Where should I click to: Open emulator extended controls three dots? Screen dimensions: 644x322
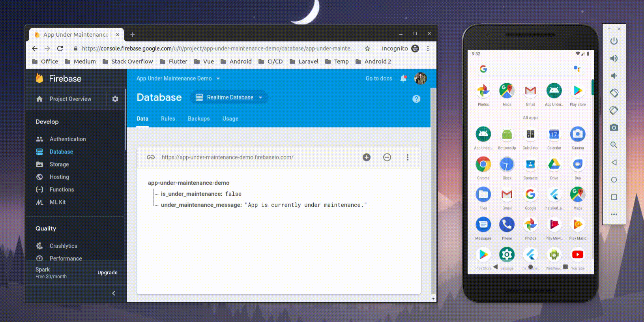(x=614, y=214)
